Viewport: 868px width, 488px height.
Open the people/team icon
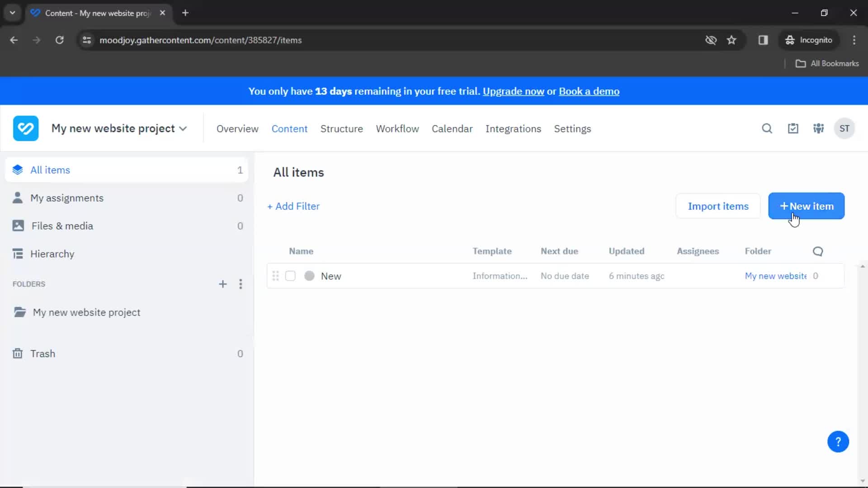coord(819,128)
